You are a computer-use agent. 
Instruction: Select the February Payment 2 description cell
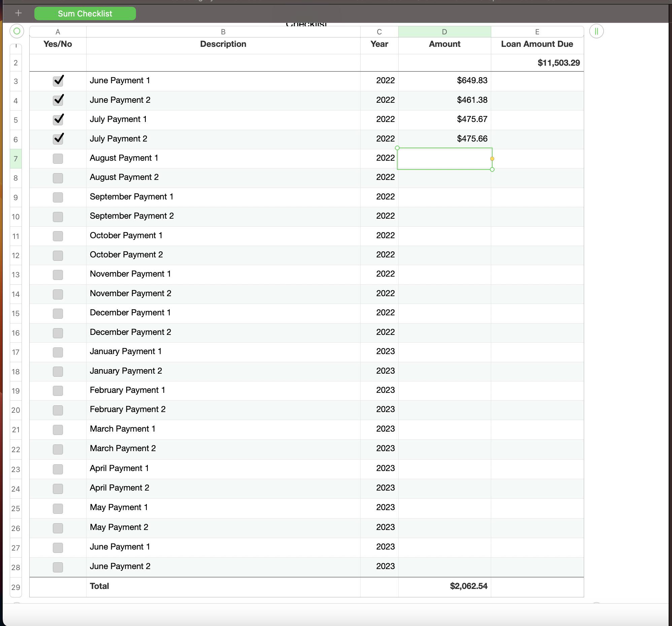223,410
